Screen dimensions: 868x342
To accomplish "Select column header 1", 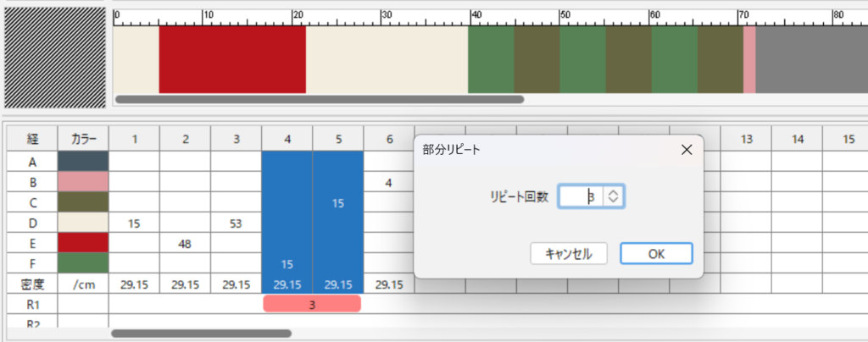I will (x=134, y=139).
